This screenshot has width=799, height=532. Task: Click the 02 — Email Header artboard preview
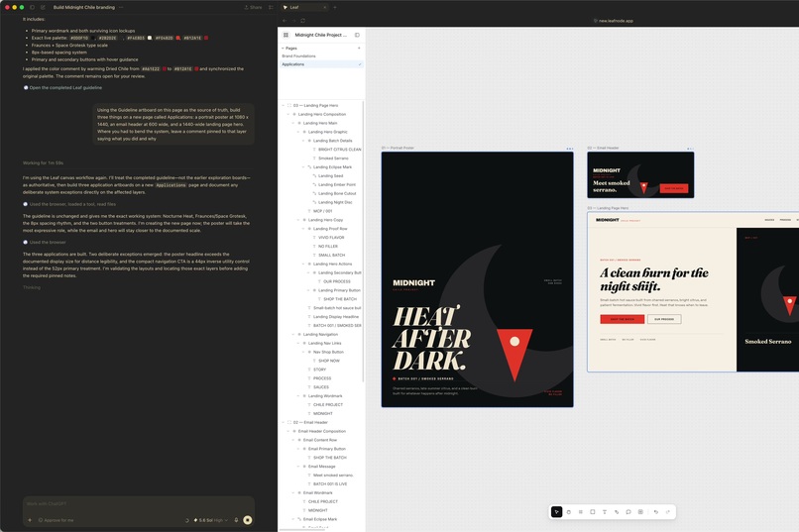(640, 174)
